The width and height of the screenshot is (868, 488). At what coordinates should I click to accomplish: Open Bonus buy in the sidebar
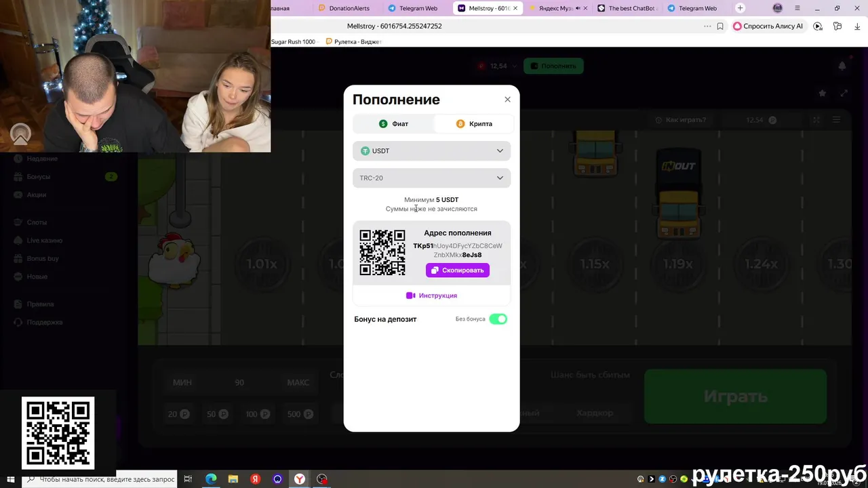pos(43,259)
